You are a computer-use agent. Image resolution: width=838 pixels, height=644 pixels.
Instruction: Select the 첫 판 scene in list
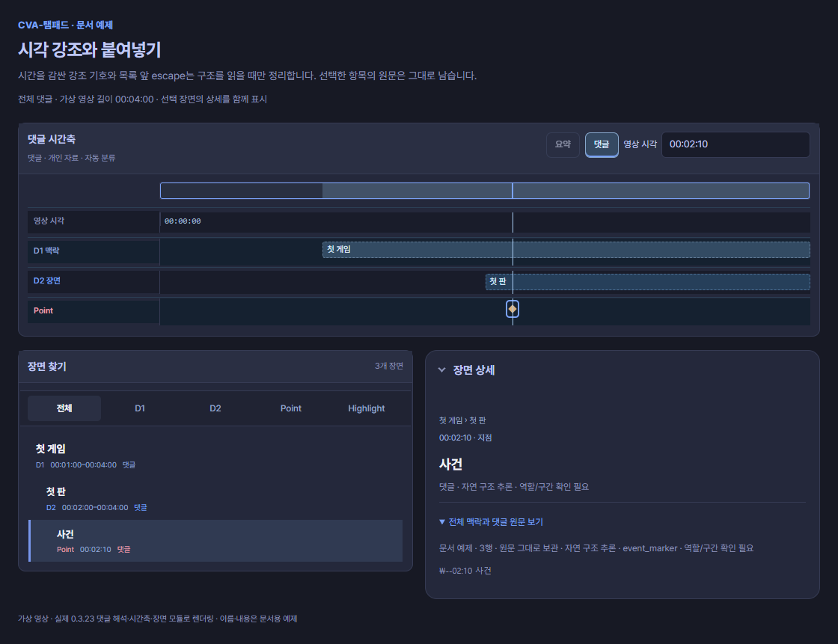(215, 499)
